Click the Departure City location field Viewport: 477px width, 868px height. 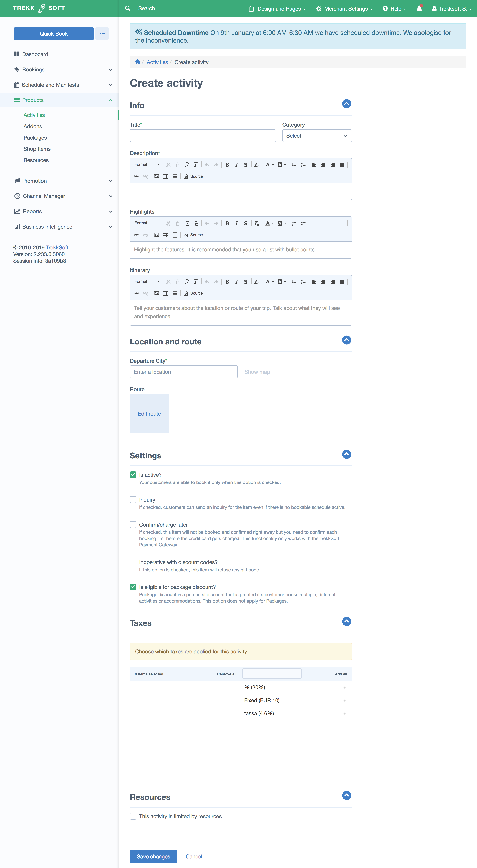184,372
